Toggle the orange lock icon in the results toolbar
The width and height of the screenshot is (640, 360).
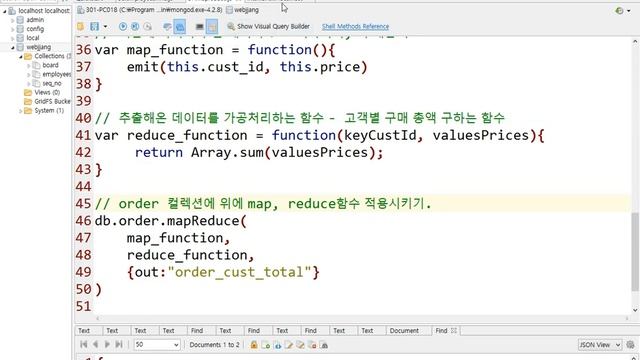(254, 345)
